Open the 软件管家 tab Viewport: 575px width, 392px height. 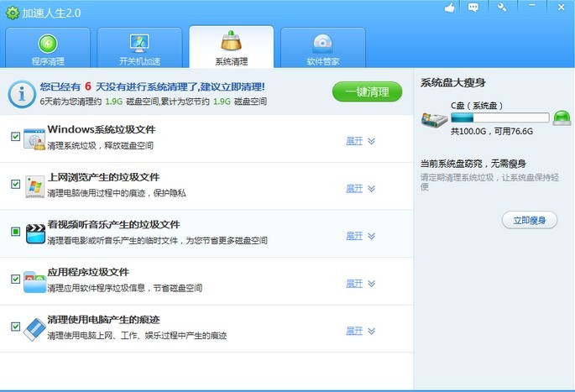pyautogui.click(x=323, y=47)
